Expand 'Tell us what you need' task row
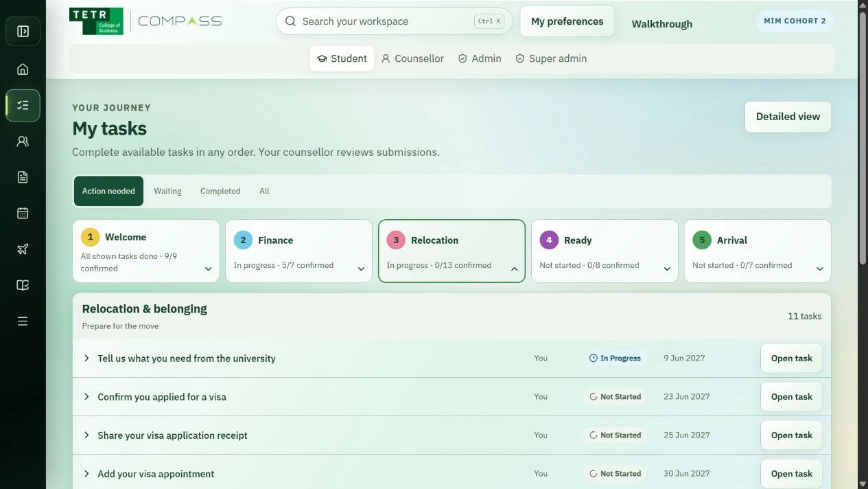 (86, 359)
